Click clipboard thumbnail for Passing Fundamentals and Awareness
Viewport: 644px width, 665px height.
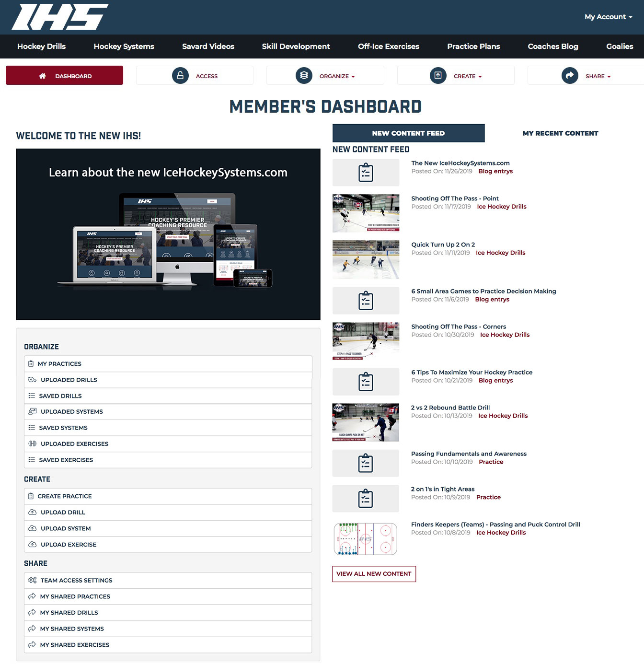366,463
